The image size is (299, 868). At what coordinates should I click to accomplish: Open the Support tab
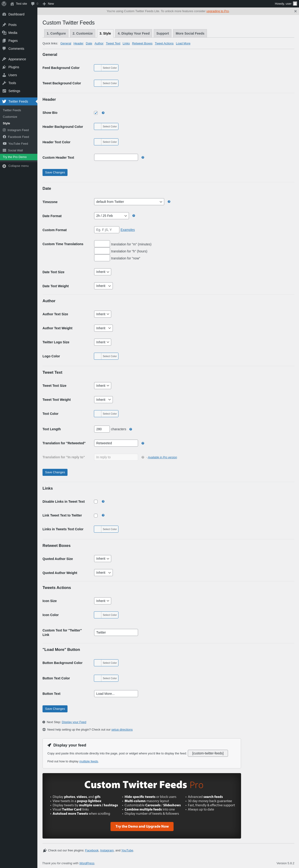click(163, 33)
